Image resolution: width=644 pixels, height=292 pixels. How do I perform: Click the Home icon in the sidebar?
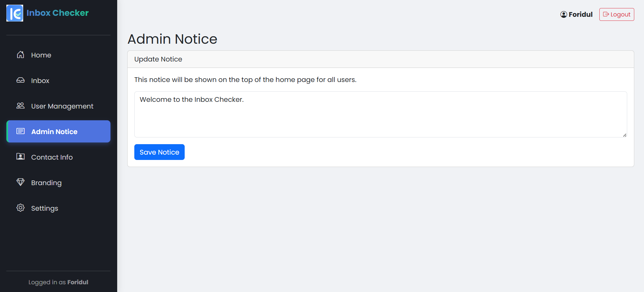20,55
